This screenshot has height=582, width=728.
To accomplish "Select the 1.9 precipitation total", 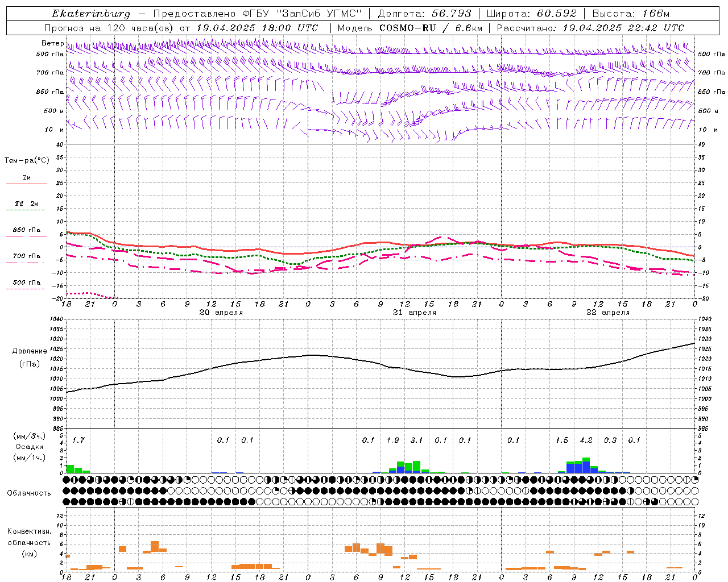I will click(x=392, y=440).
